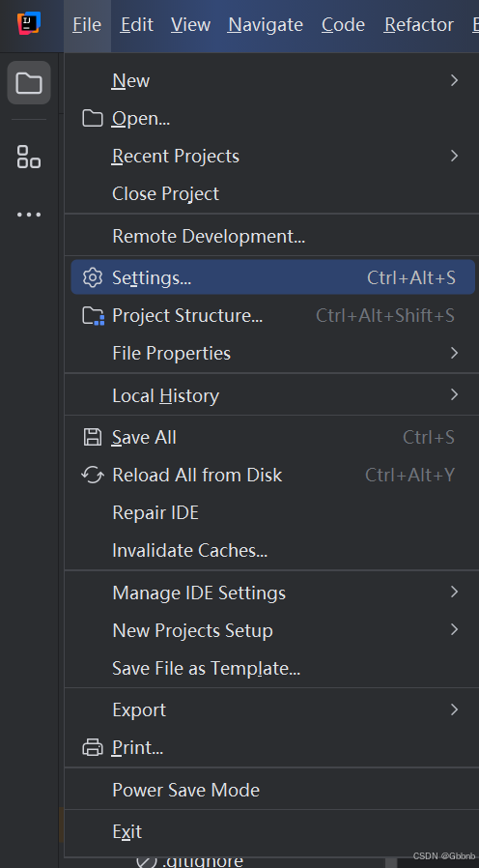Open the Project tool window folder icon

click(x=29, y=83)
